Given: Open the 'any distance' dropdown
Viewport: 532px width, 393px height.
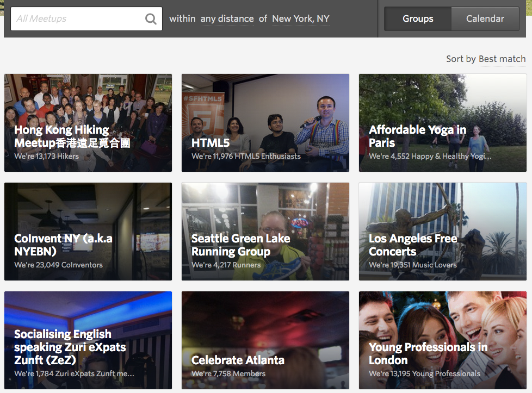Looking at the screenshot, I should tap(227, 18).
